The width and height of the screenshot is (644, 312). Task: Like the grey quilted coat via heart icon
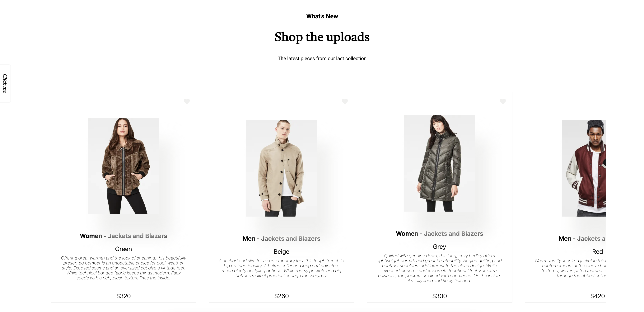502,101
